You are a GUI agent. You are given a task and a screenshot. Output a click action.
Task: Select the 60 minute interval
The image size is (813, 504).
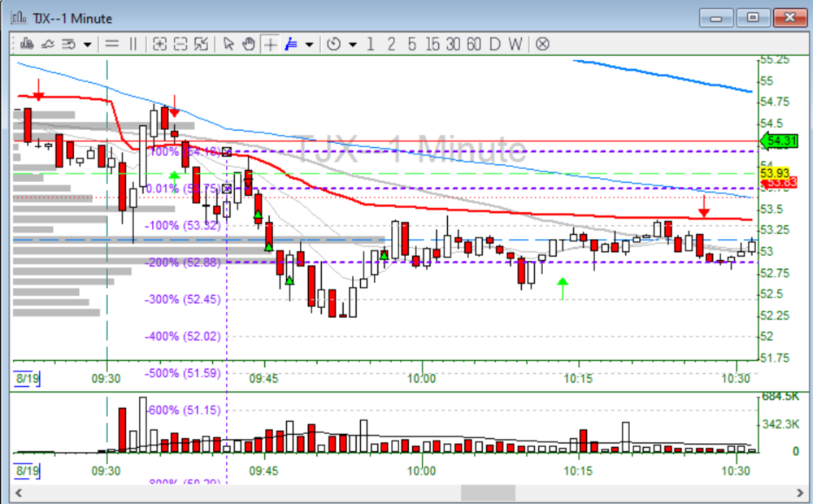pyautogui.click(x=473, y=44)
